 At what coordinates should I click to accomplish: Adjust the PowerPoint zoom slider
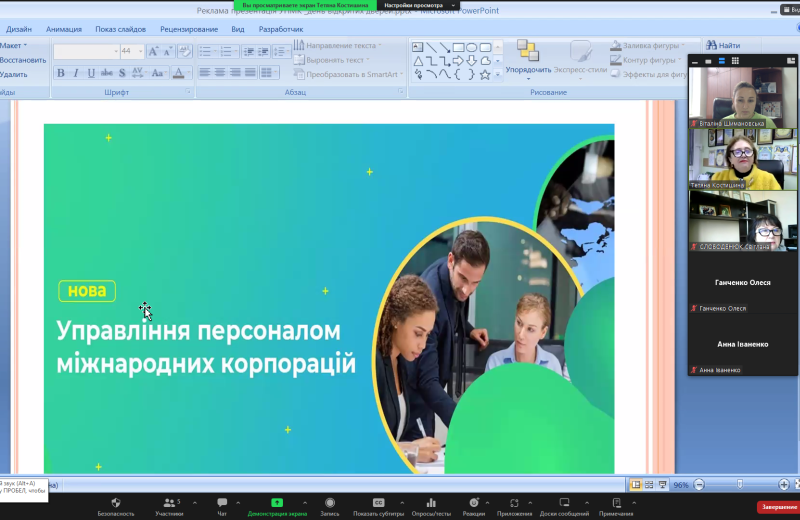pyautogui.click(x=739, y=485)
